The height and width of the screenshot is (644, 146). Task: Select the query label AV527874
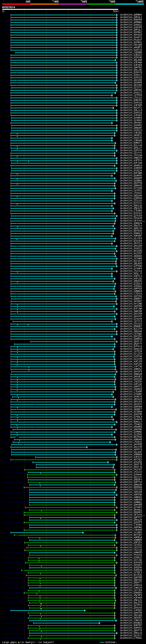[x=8, y=8]
